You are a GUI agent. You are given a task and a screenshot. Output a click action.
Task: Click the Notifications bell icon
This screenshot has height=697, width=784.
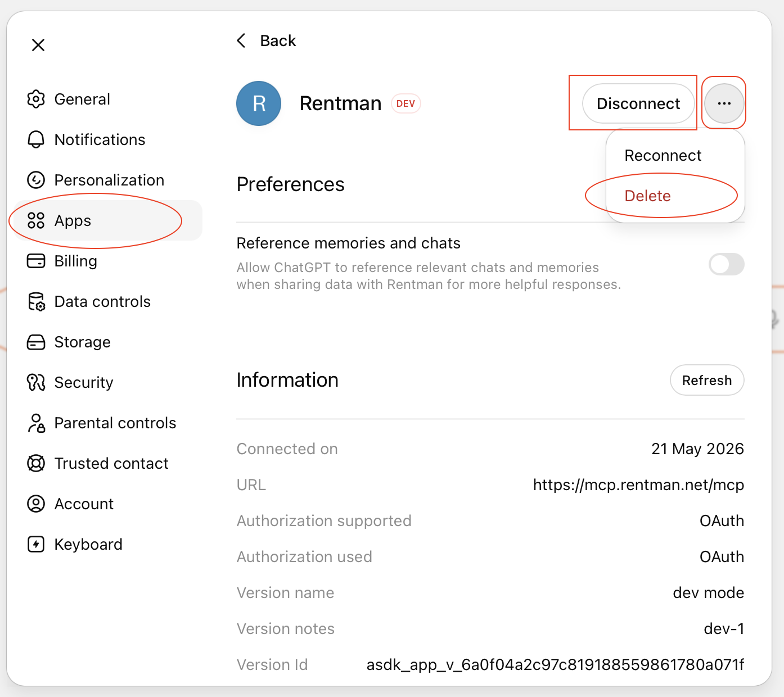[x=36, y=139]
